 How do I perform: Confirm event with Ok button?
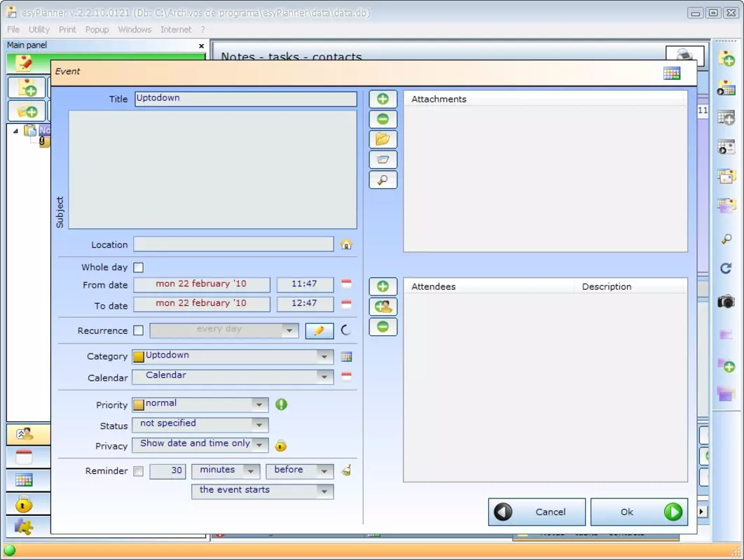point(639,512)
